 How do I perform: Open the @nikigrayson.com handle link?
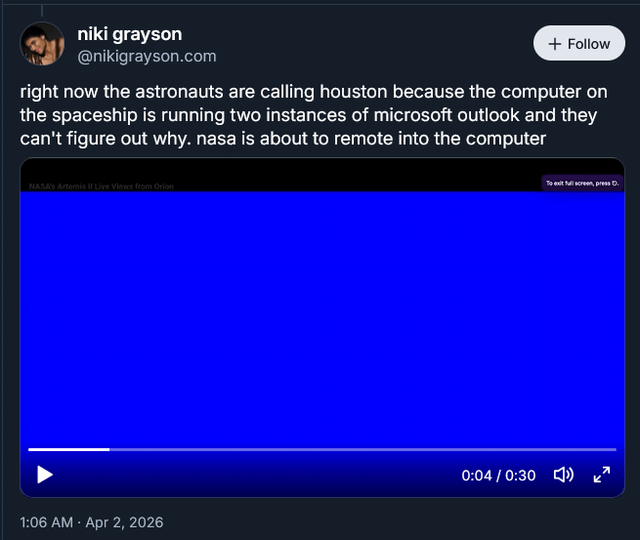point(146,56)
